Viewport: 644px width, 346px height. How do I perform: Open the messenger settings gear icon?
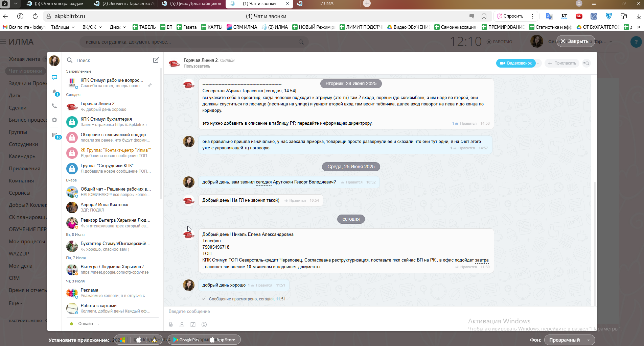[x=54, y=120]
